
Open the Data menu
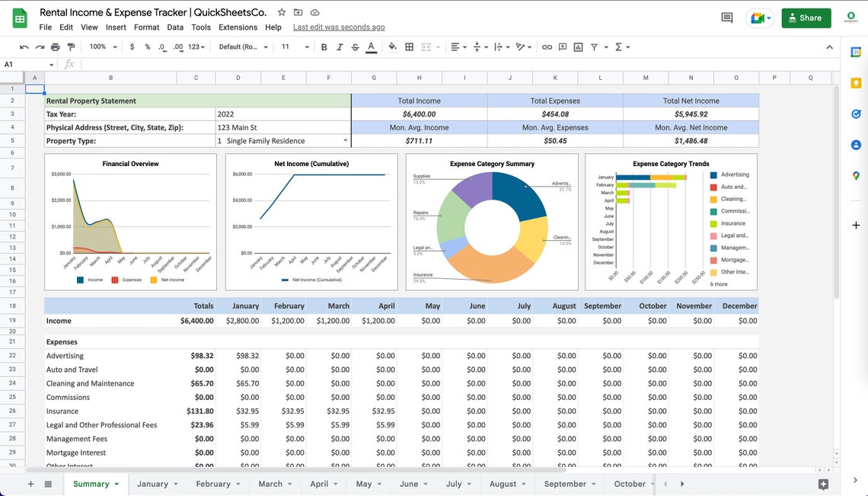[x=175, y=27]
